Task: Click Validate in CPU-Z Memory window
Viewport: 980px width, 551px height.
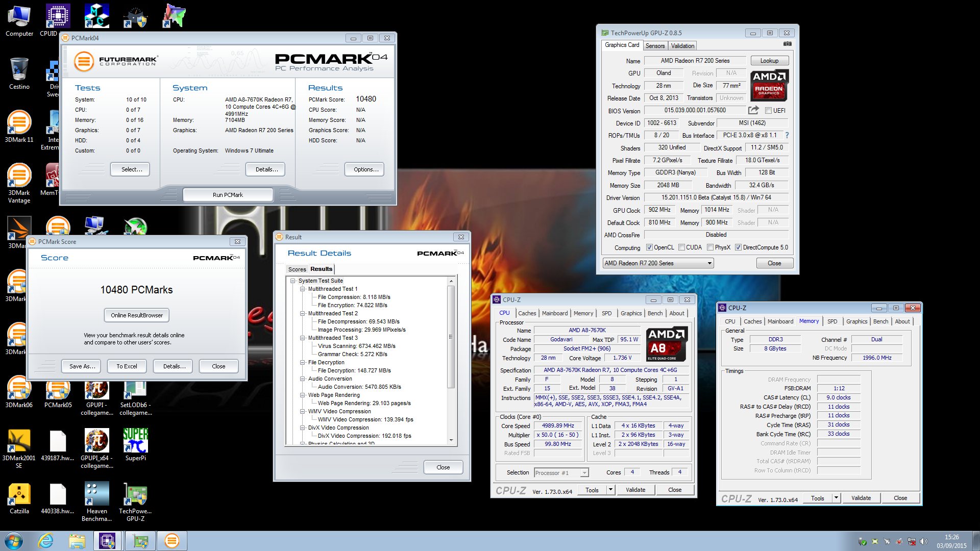Action: [861, 498]
